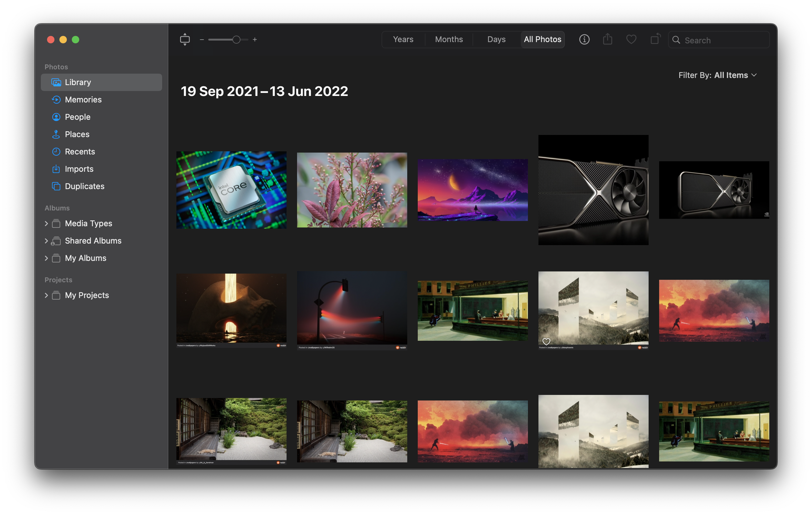
Task: Click the Rotate icon in toolbar
Action: pyautogui.click(x=655, y=39)
